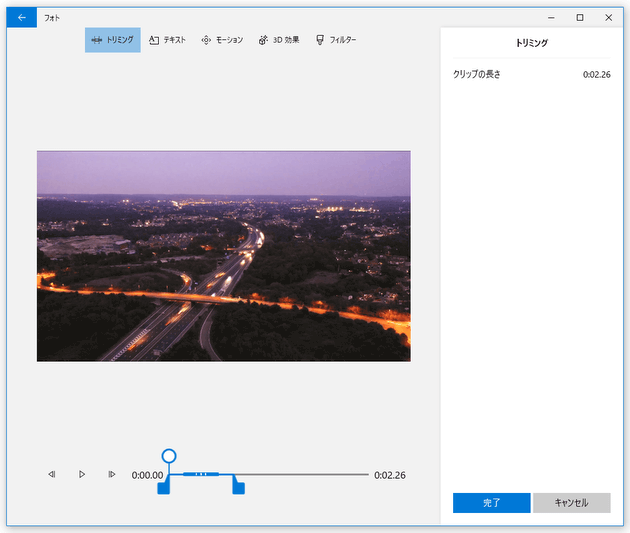This screenshot has height=533, width=630.
Task: Choose the フィルター (Filter) tool
Action: pos(336,40)
